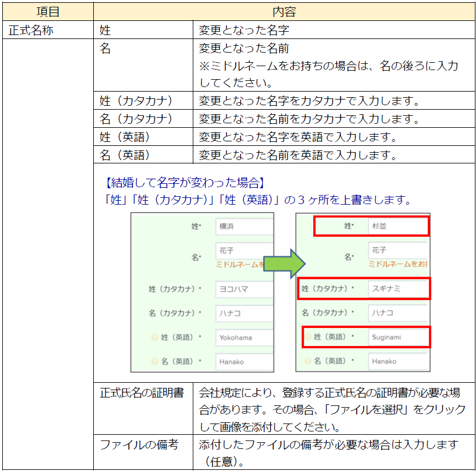Click the 名（カタカナ） field in right form

(x=397, y=313)
